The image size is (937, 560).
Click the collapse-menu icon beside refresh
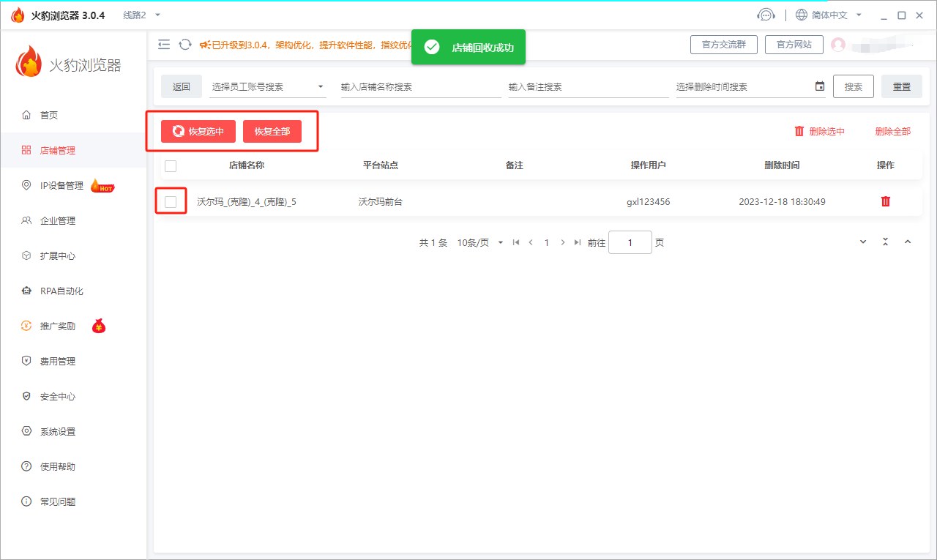(x=164, y=45)
